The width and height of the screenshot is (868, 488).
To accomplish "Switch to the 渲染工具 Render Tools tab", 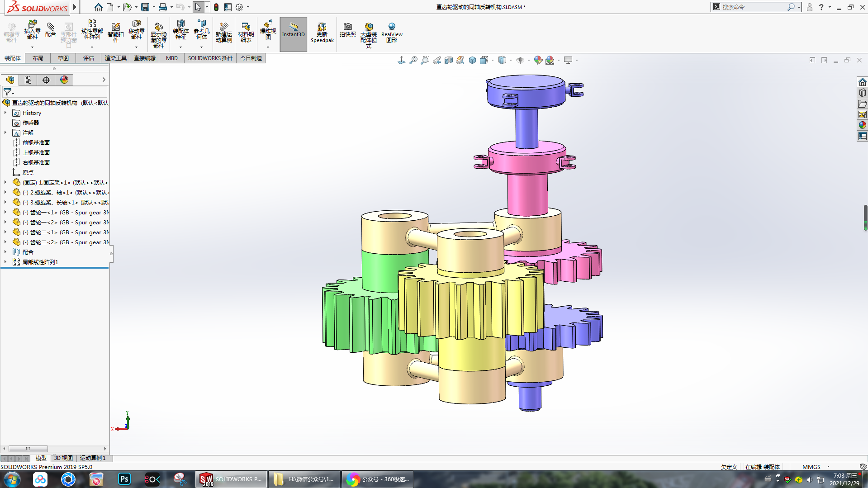I will click(116, 58).
